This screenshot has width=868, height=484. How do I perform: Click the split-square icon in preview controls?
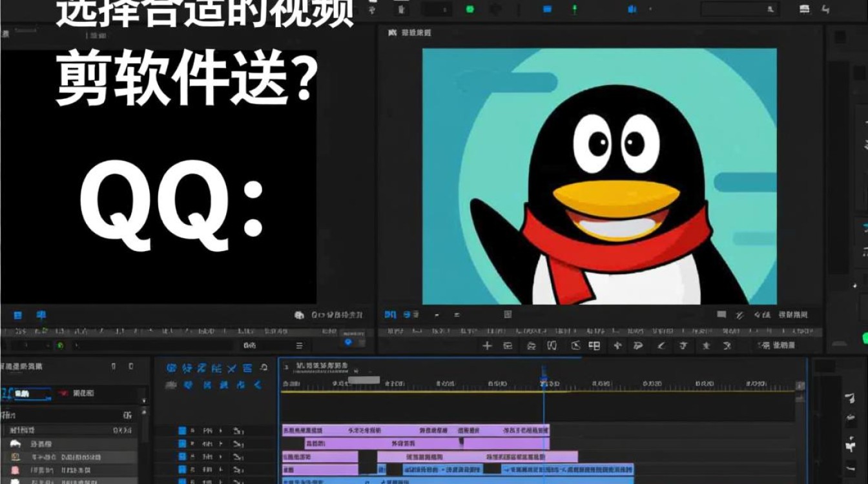[x=594, y=346]
